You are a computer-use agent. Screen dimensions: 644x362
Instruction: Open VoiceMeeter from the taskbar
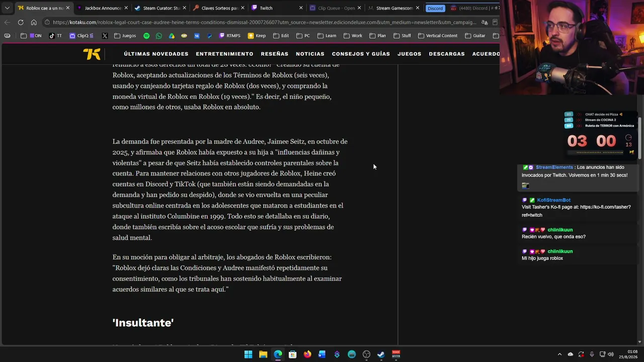pos(396,354)
